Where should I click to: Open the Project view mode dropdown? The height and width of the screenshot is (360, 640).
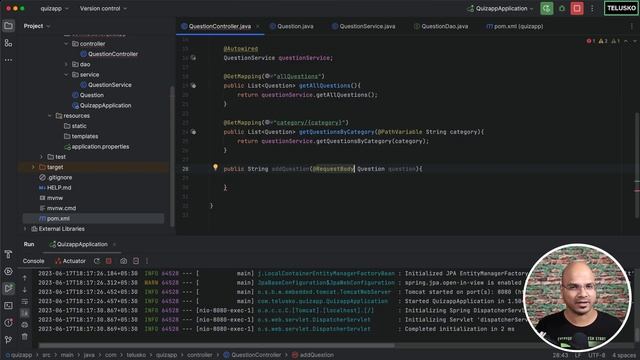pyautogui.click(x=37, y=26)
